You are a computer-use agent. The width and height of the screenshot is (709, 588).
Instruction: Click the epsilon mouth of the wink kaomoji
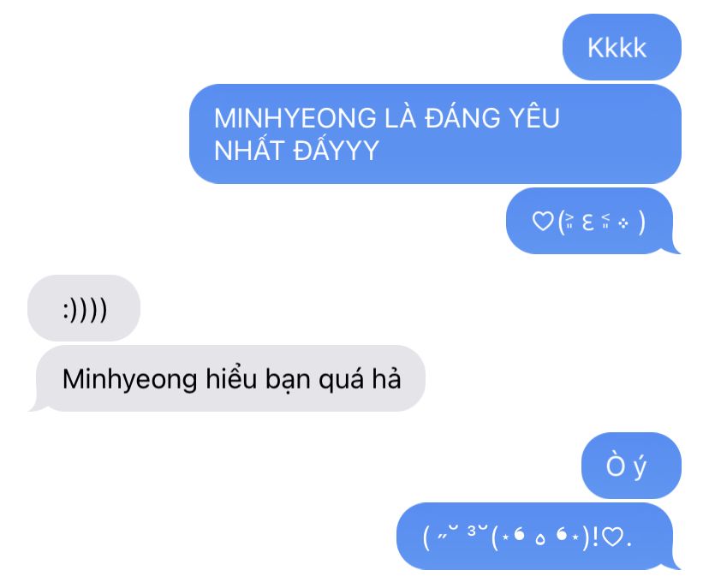[587, 223]
